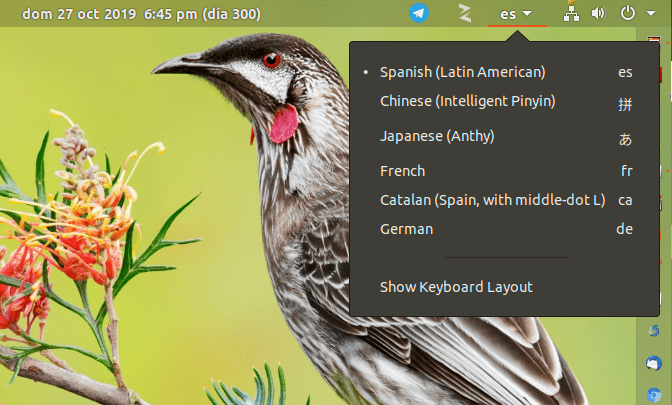The width and height of the screenshot is (672, 405).
Task: Click the wired network status icon
Action: (x=571, y=13)
